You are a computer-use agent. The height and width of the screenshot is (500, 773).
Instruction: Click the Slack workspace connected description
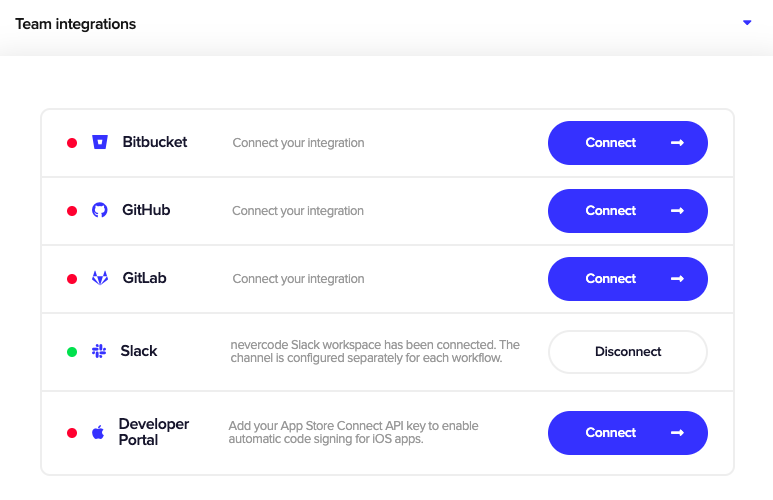pyautogui.click(x=375, y=351)
